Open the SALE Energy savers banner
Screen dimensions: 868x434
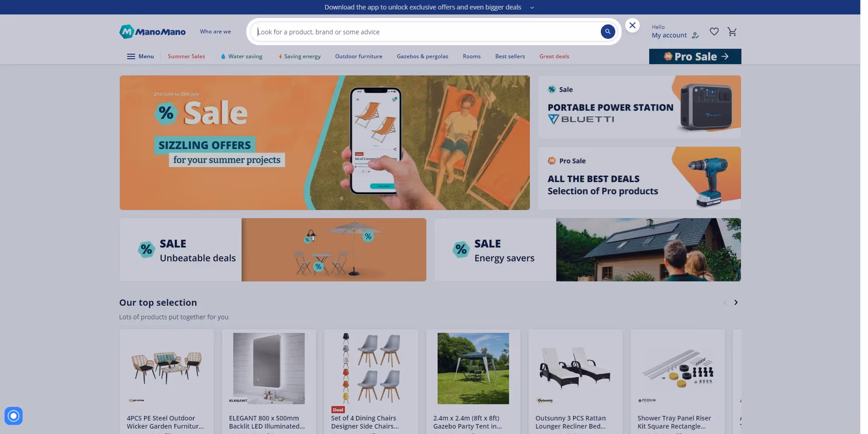pos(588,250)
